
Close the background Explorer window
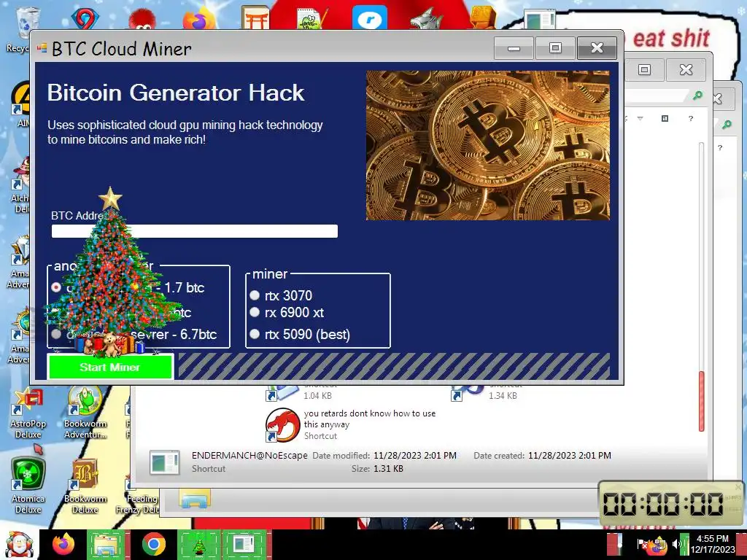point(686,70)
